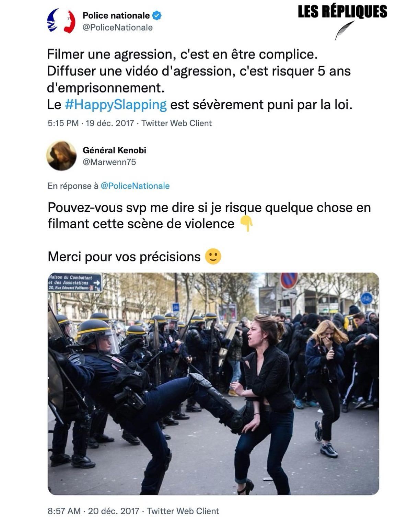Open the attached protest photo
The image size is (420, 519).
(213, 384)
